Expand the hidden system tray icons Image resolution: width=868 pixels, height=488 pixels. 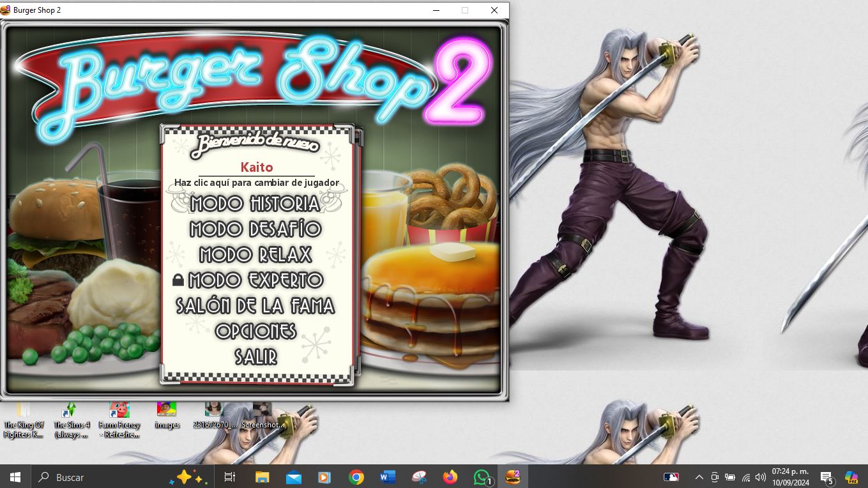[x=699, y=477]
